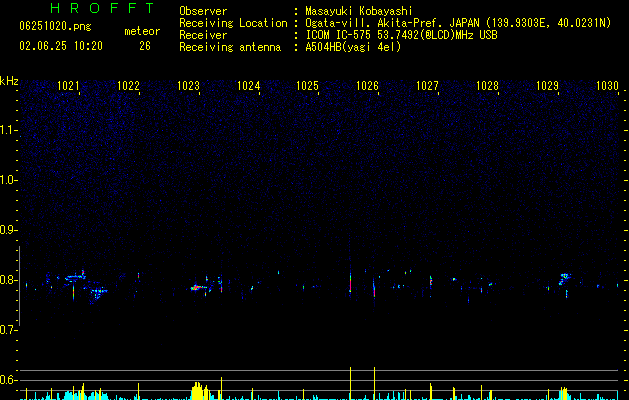This screenshot has height=400, width=629.
Task: Click the 1.0 kHz axis value
Action: tap(8, 180)
